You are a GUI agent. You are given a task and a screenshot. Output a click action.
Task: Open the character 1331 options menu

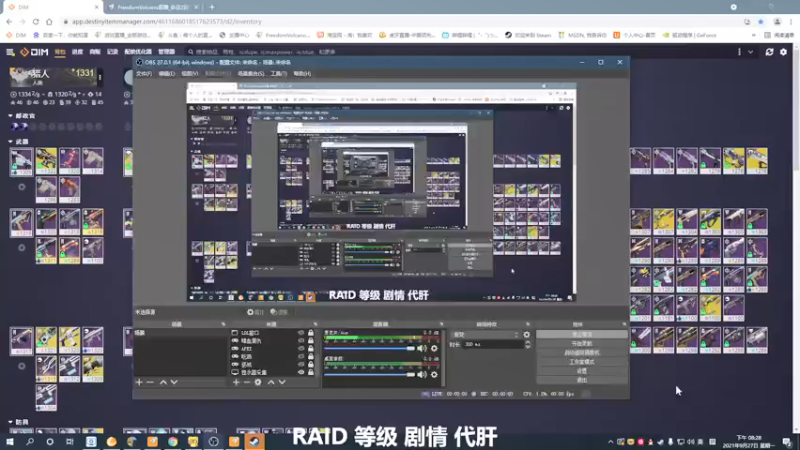(100, 78)
